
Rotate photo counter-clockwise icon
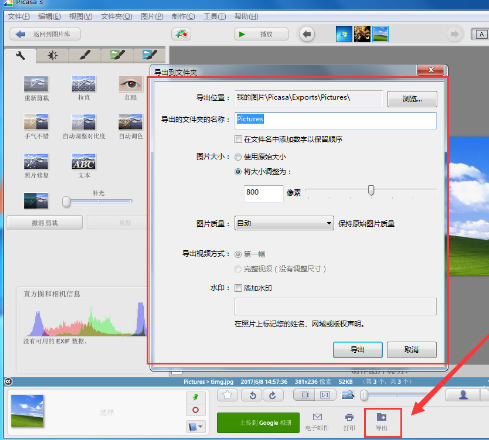(x=253, y=395)
